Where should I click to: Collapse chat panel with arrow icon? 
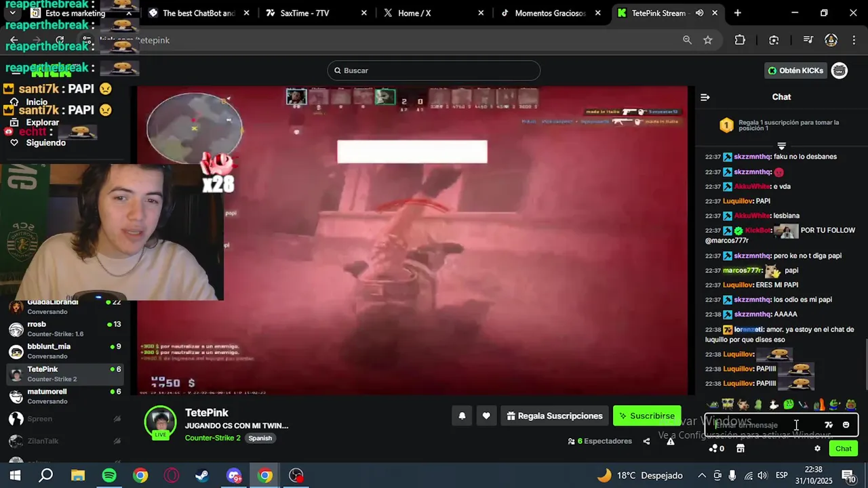(705, 97)
